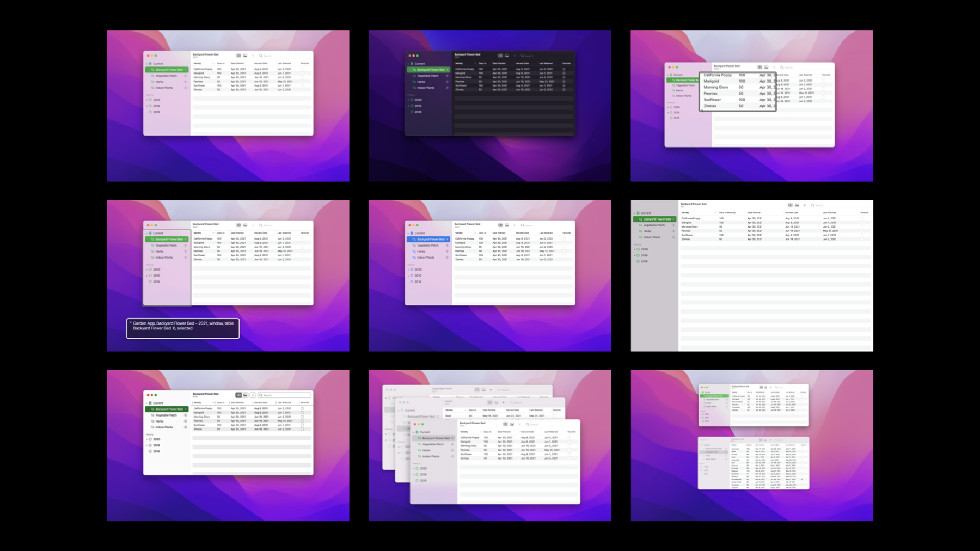The height and width of the screenshot is (551, 980).
Task: Click add plus icon in full-screen gray-sidebar window
Action: tap(805, 205)
